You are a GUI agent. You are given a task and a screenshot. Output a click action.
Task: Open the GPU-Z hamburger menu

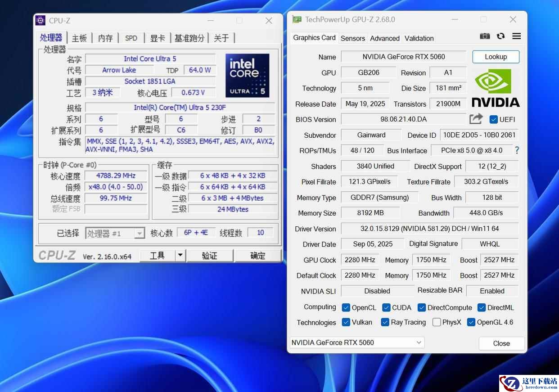(516, 36)
